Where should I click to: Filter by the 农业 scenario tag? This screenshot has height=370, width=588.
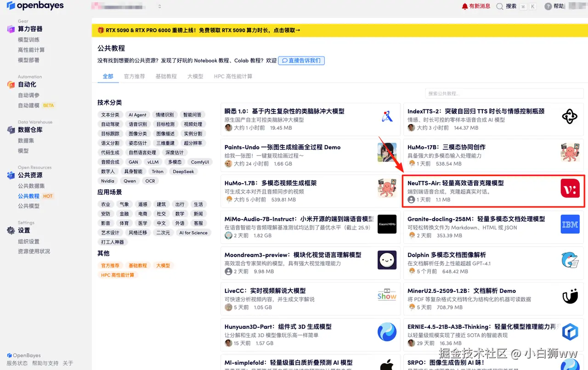click(x=106, y=204)
